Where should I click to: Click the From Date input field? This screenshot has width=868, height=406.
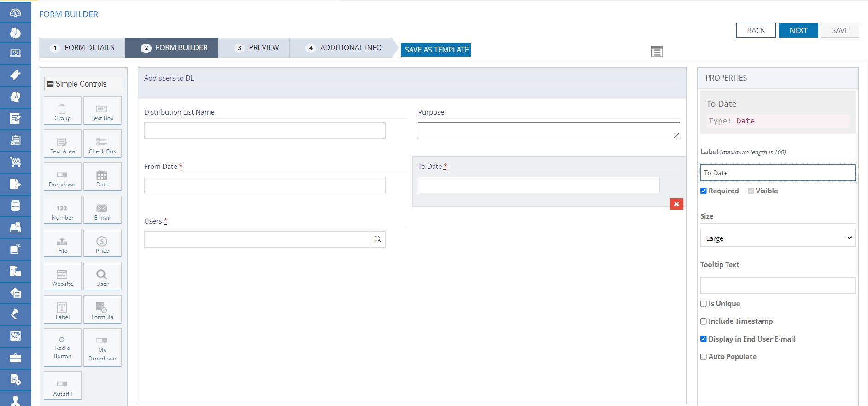[x=265, y=185]
